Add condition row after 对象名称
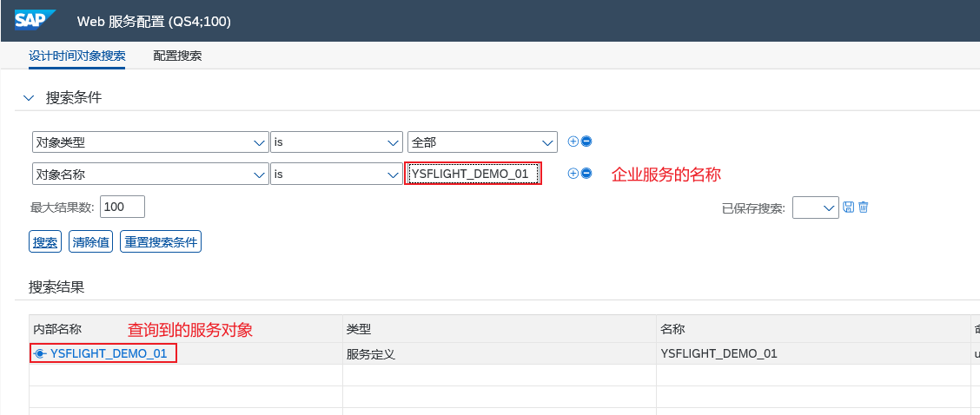Image resolution: width=980 pixels, height=415 pixels. (x=573, y=173)
